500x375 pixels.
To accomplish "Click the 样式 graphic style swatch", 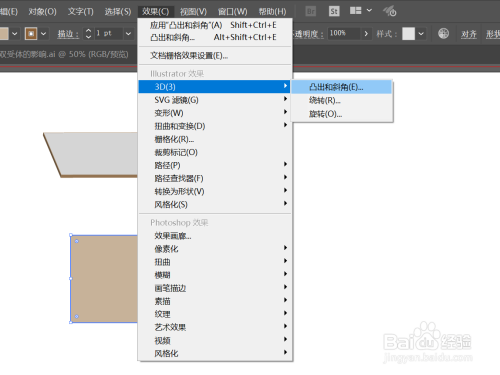I will 408,34.
